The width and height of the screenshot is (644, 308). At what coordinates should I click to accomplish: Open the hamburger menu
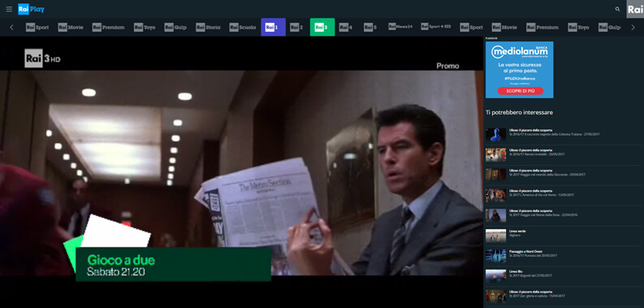[9, 9]
